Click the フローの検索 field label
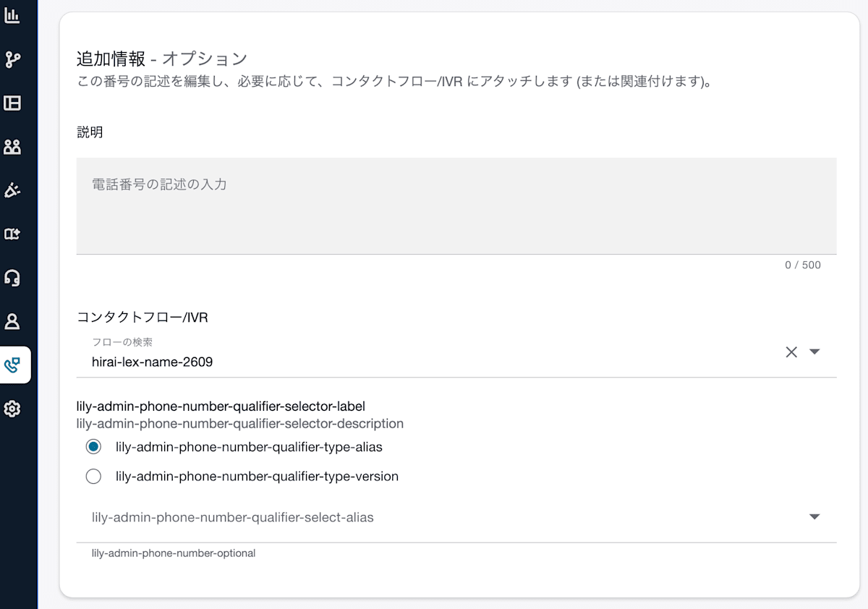 coord(122,342)
